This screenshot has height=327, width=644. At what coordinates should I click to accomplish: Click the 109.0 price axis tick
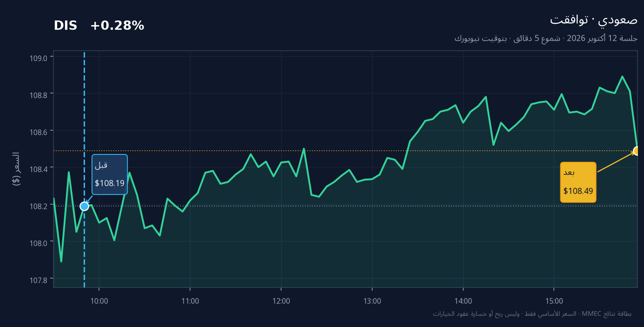[x=38, y=58]
